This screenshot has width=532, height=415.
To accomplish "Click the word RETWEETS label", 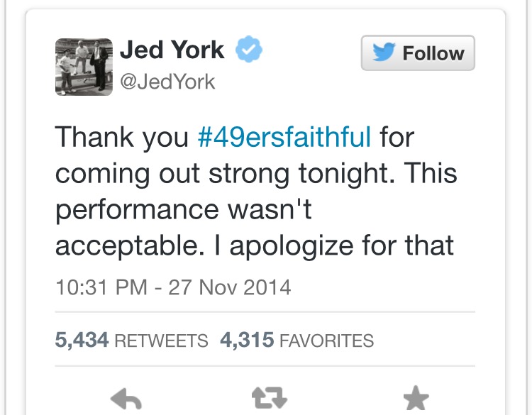I will click(161, 341).
